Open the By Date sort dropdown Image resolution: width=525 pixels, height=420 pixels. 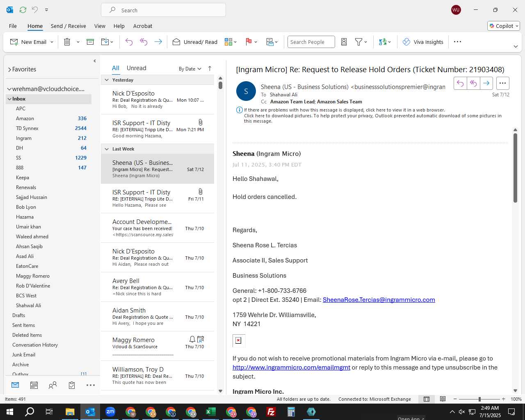click(190, 68)
